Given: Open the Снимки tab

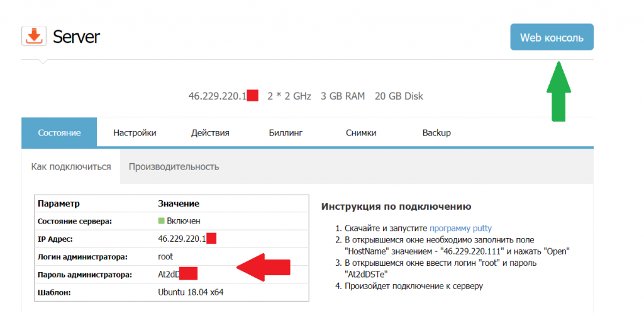Looking at the screenshot, I should click(x=361, y=133).
